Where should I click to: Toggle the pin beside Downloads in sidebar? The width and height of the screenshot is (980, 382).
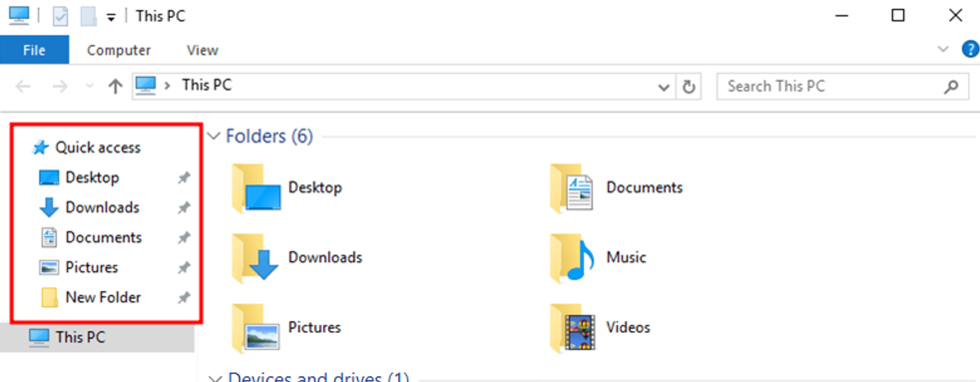tap(184, 208)
